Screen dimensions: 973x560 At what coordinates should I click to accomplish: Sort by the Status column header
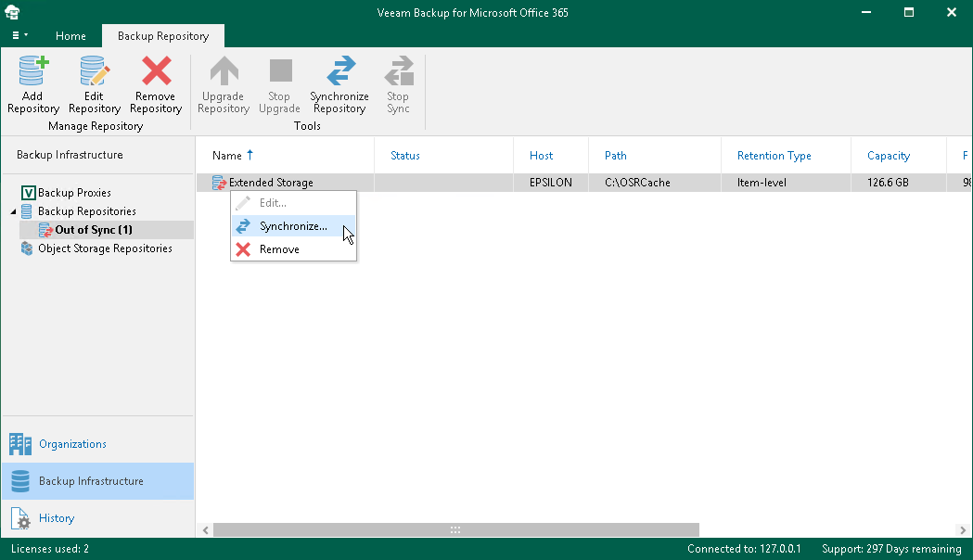click(405, 156)
